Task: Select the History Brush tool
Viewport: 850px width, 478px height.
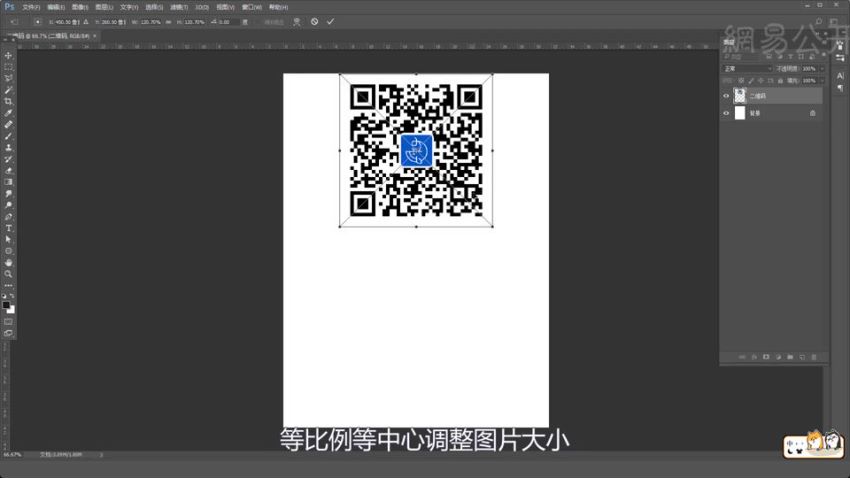Action: (x=8, y=159)
